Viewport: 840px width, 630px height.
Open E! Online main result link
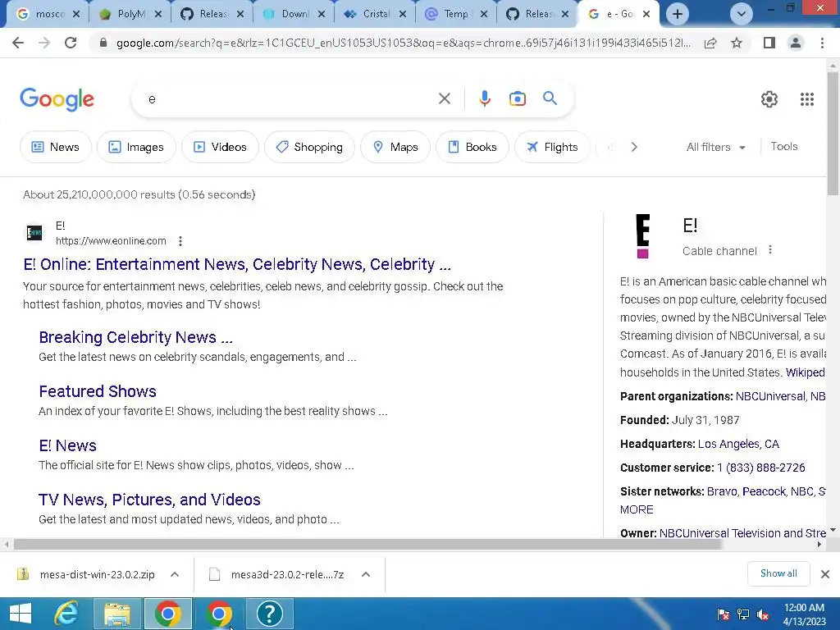click(237, 264)
